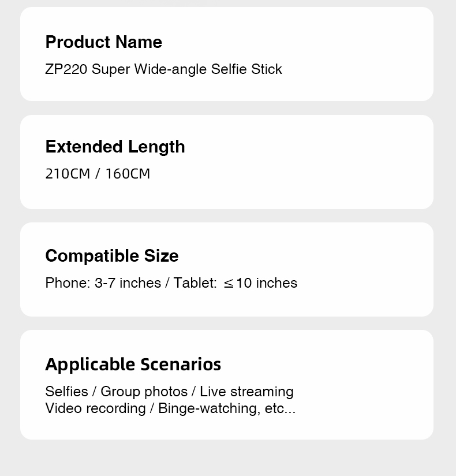Select the 210CM length value

pyautogui.click(x=68, y=174)
